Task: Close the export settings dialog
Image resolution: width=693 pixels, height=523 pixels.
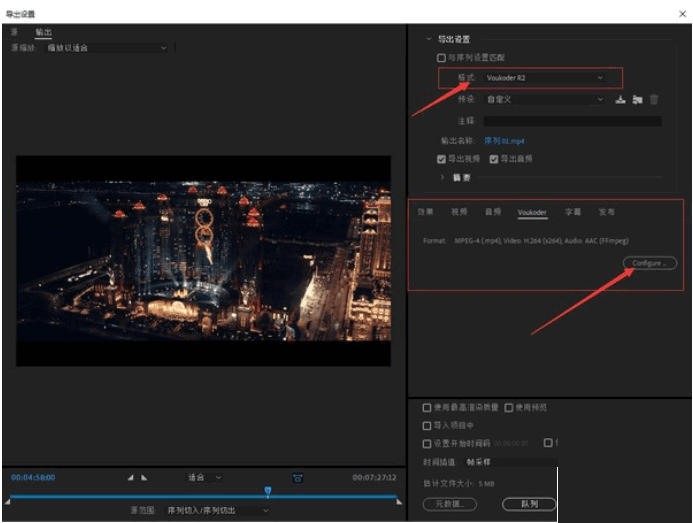Action: [x=681, y=12]
